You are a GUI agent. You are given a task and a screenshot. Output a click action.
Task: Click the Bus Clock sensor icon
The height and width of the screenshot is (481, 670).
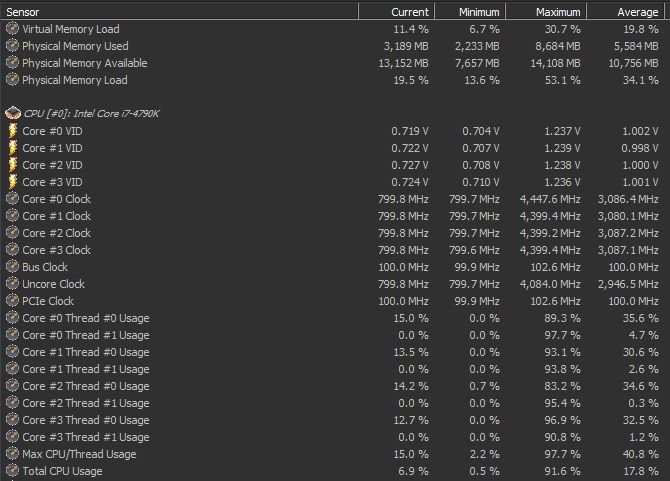(12, 267)
